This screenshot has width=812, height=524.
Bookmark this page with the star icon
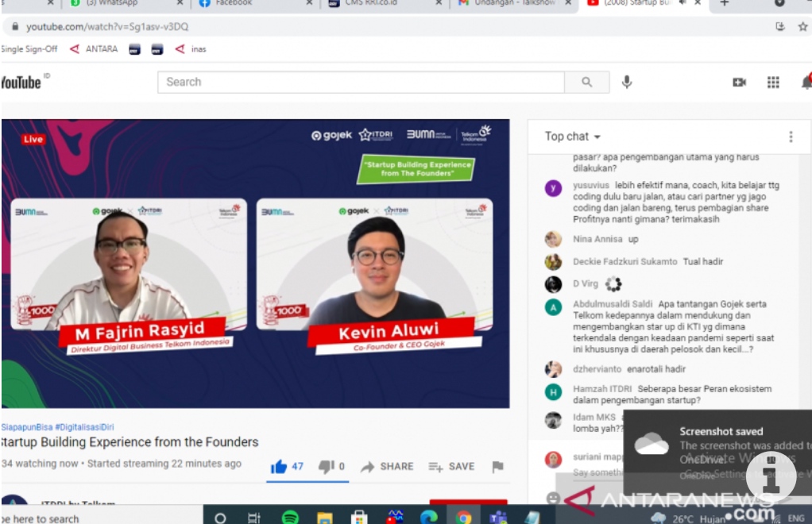point(802,26)
